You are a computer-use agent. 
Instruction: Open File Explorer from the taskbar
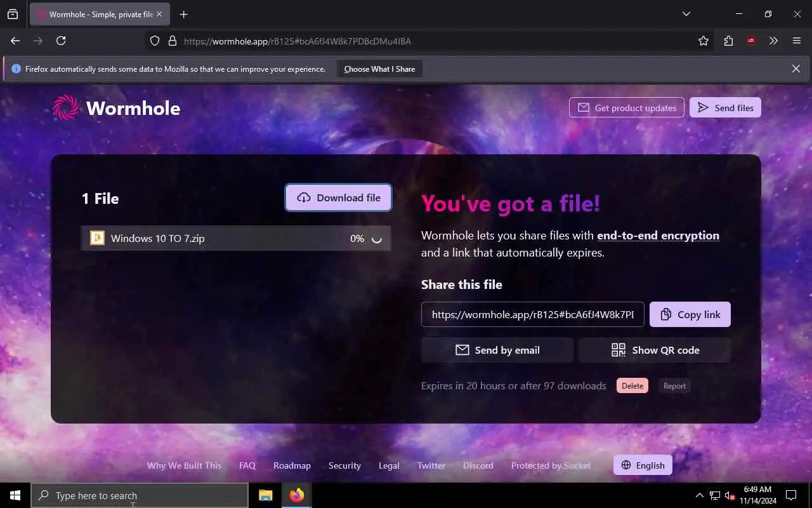(266, 495)
